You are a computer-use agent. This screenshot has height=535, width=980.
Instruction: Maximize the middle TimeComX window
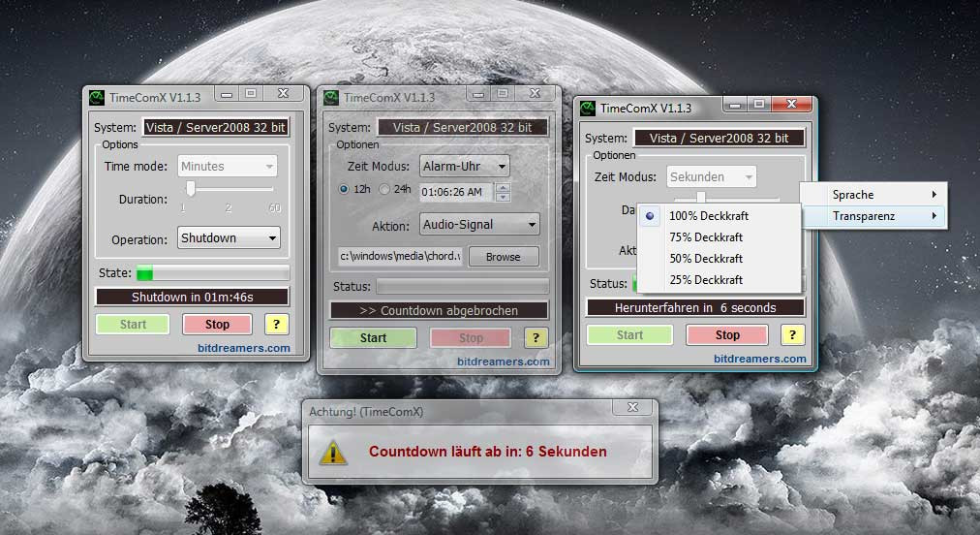tap(503, 94)
